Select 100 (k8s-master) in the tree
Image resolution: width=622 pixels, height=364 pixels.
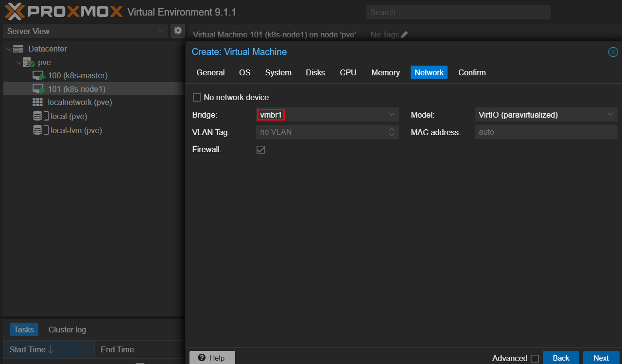78,76
